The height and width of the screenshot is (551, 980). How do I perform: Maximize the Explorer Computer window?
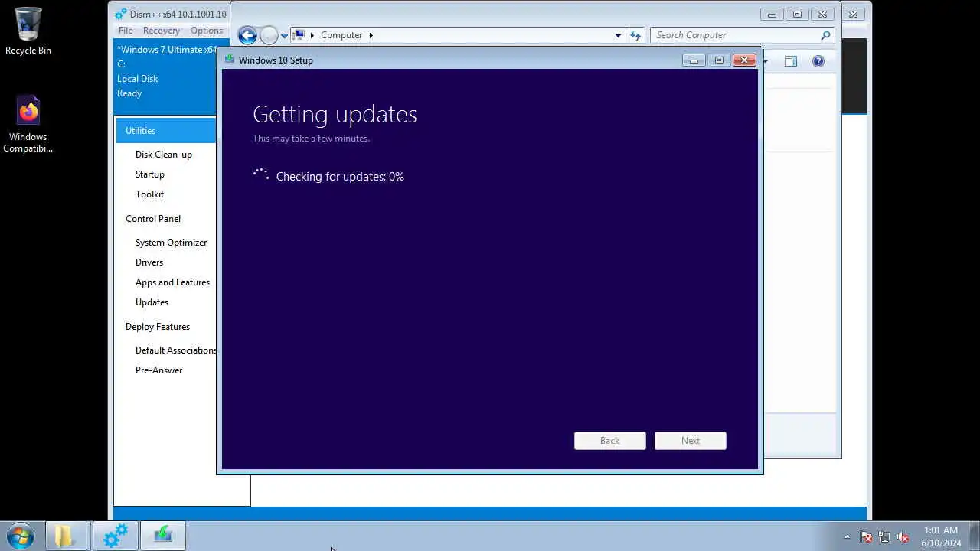point(797,14)
